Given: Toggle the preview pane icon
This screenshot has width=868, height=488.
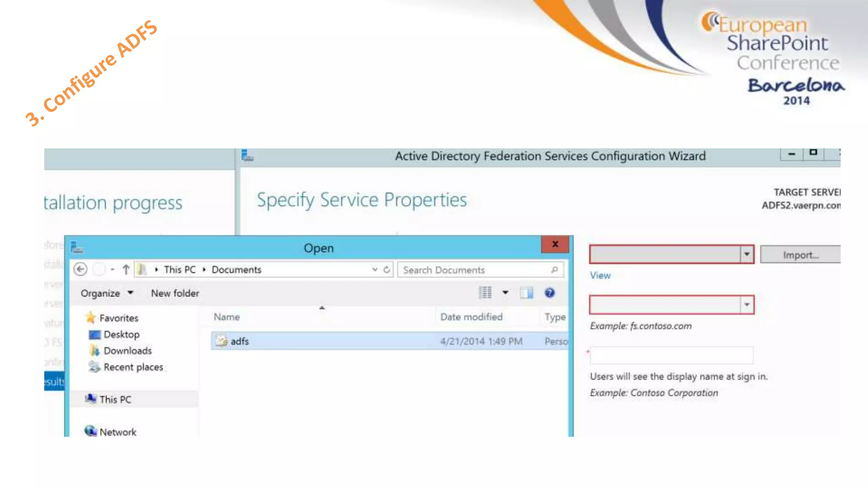Looking at the screenshot, I should pyautogui.click(x=526, y=293).
